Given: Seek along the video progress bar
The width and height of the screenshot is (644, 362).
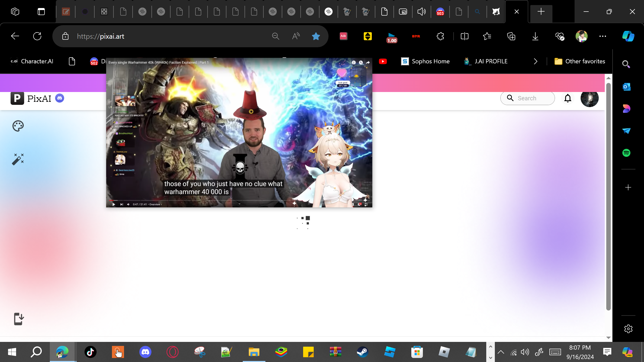Looking at the screenshot, I should 239,200.
